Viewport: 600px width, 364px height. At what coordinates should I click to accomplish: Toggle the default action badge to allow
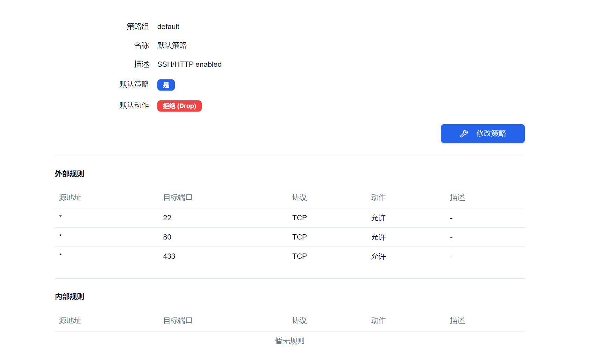[179, 106]
